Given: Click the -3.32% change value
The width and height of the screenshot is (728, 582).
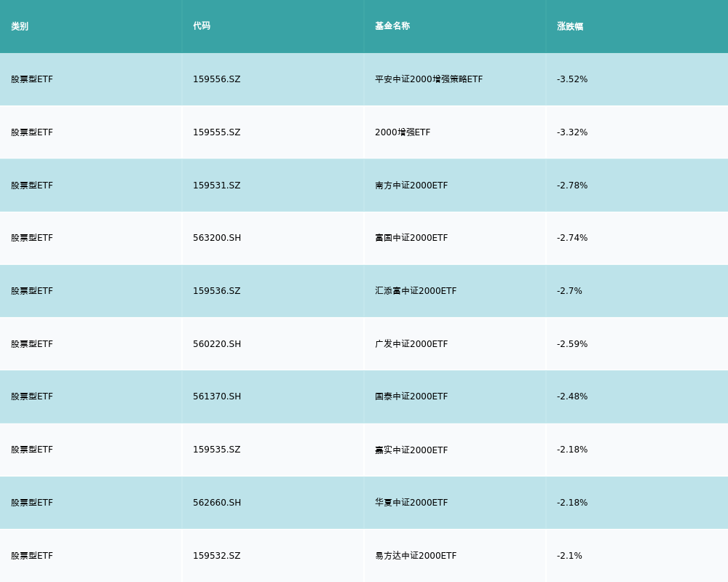Looking at the screenshot, I should point(572,132).
